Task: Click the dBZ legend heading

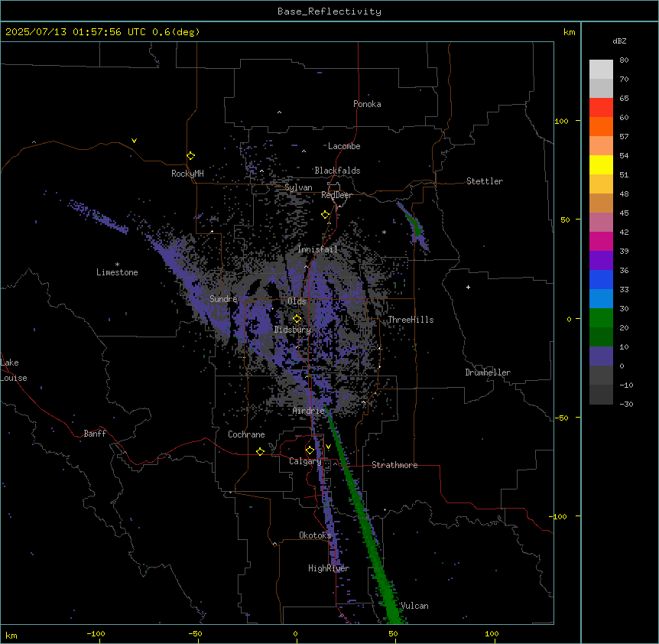Action: coord(619,41)
